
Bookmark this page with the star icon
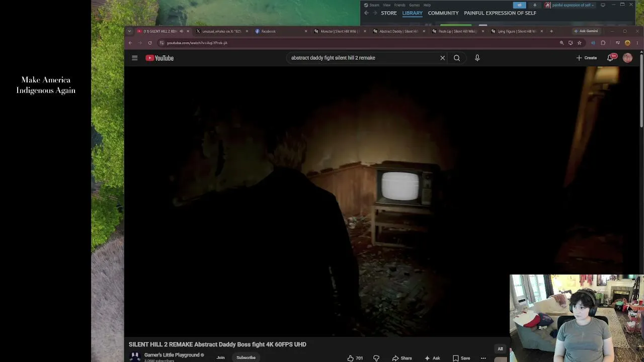coord(579,43)
